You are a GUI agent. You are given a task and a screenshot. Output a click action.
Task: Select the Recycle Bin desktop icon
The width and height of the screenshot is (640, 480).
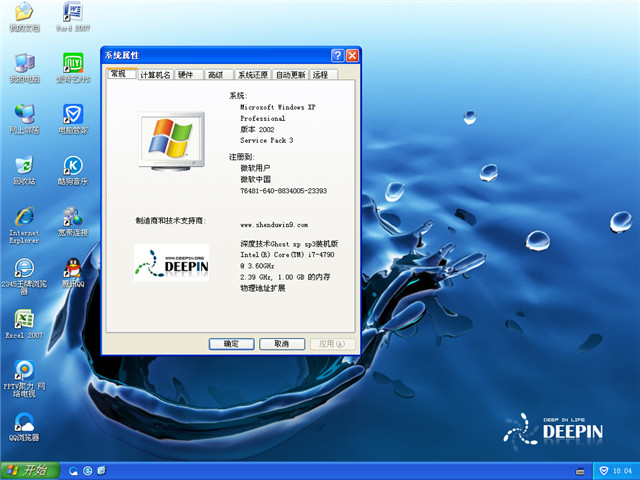(x=24, y=170)
